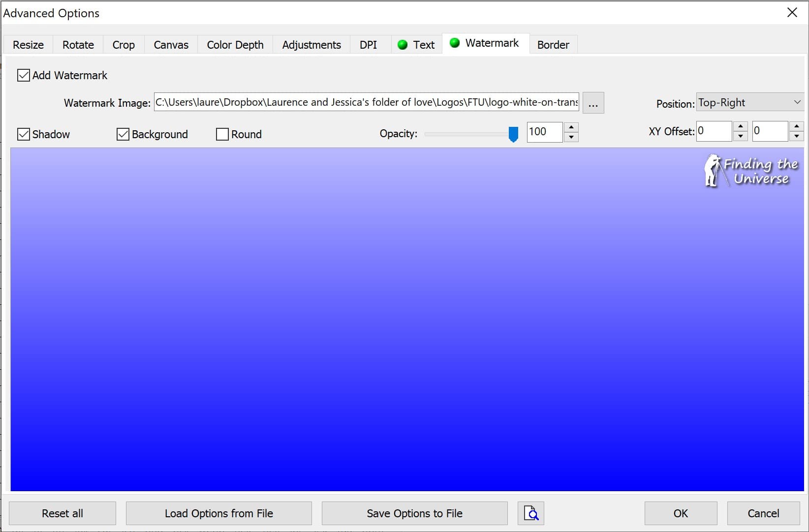Increase the X offset value
The width and height of the screenshot is (809, 532).
pos(740,126)
